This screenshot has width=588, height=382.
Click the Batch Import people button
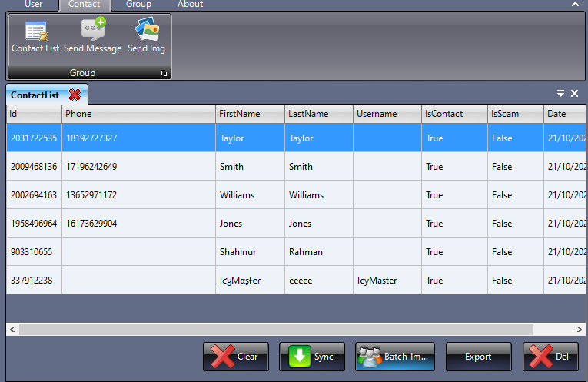pos(395,357)
